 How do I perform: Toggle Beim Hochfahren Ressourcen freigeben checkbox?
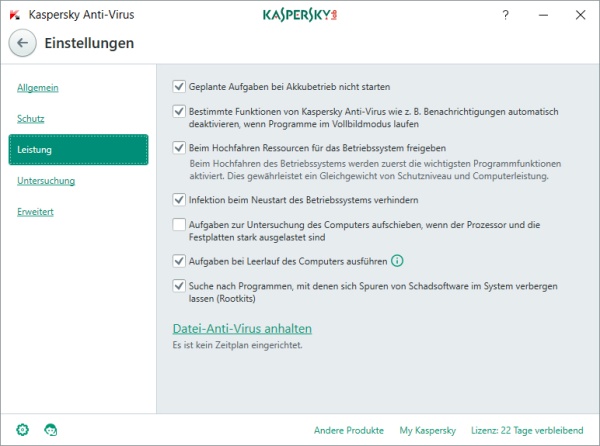(x=179, y=148)
